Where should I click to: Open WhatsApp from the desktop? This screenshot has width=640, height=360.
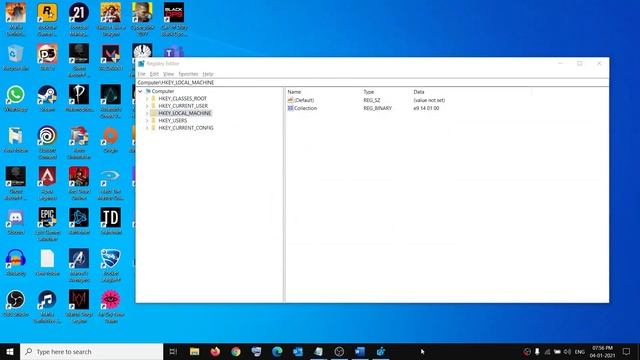click(16, 98)
